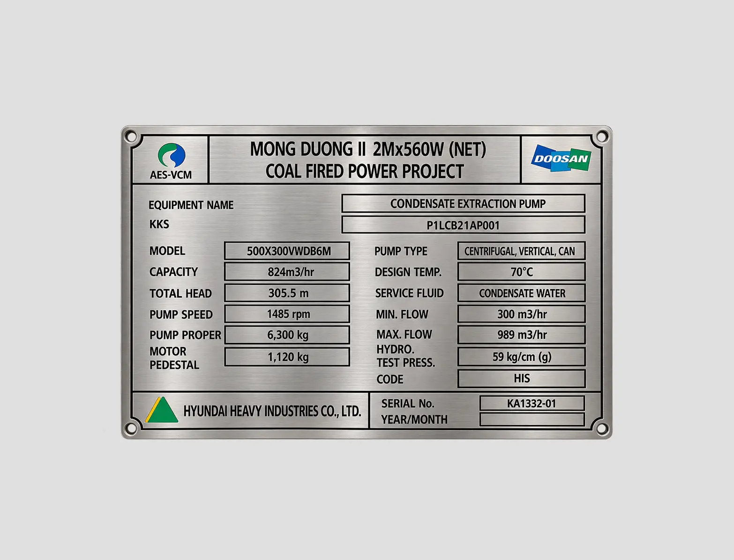Click the 'CODE' label
734x560 pixels.
click(x=389, y=380)
